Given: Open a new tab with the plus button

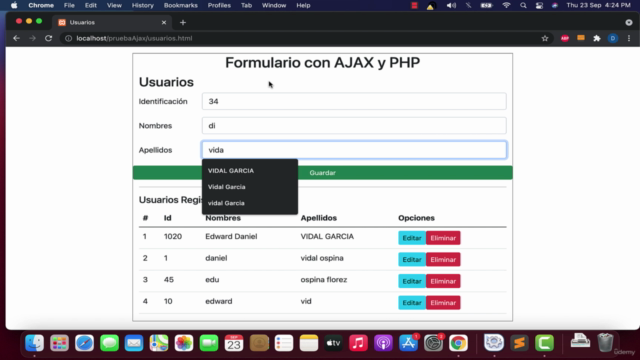Looking at the screenshot, I should [x=183, y=22].
